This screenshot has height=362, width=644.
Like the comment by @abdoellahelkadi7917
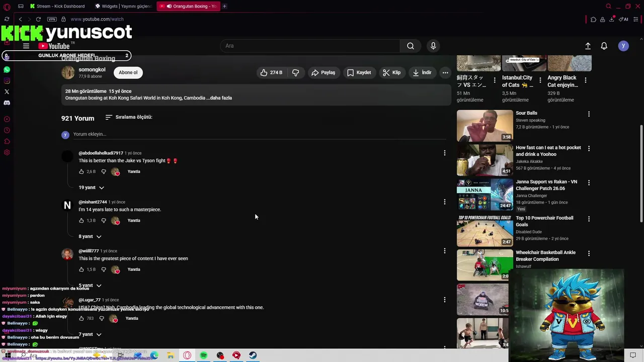click(82, 171)
